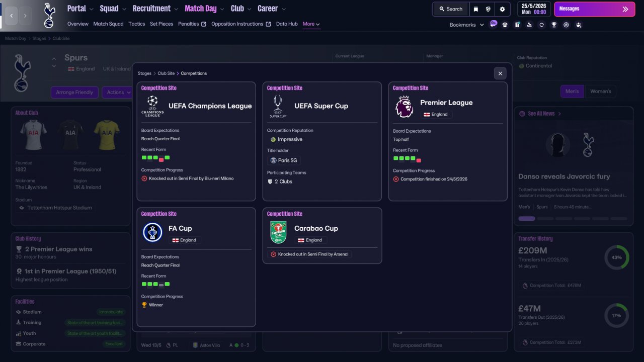The width and height of the screenshot is (644, 362).
Task: Open the Set Pieces tab
Action: pos(162,24)
